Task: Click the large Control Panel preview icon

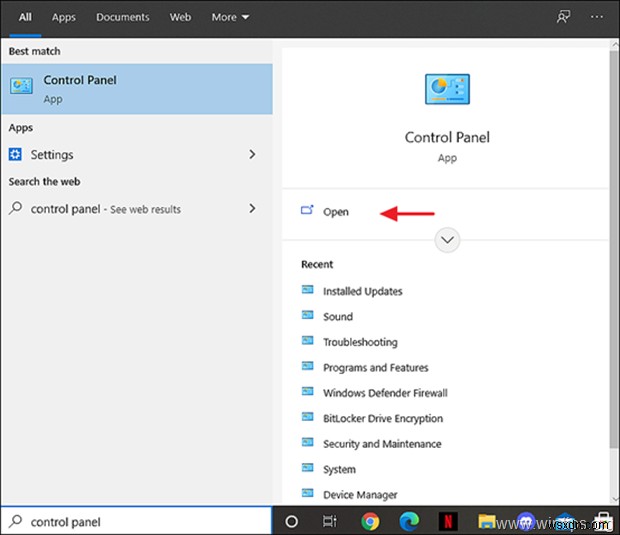Action: click(447, 89)
